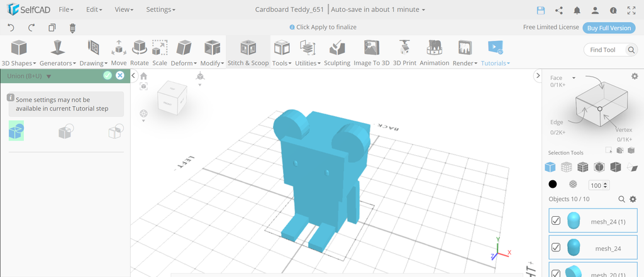
Task: Undo the last action
Action: pyautogui.click(x=11, y=28)
